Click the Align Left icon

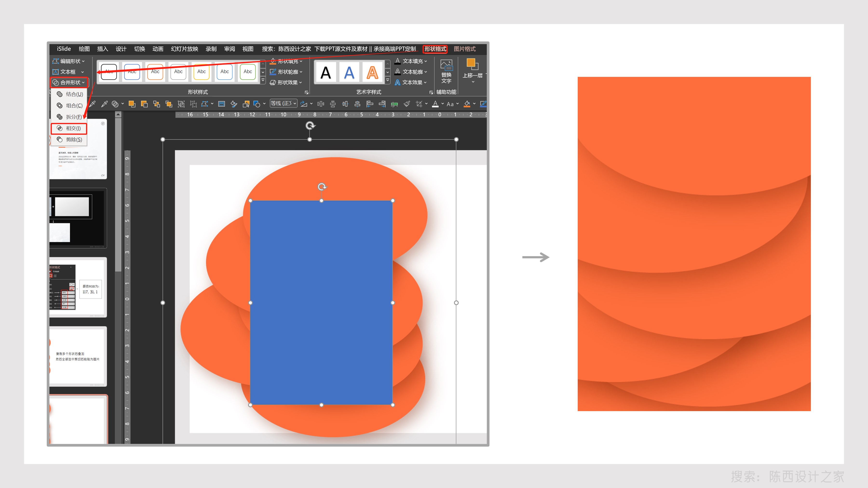370,104
